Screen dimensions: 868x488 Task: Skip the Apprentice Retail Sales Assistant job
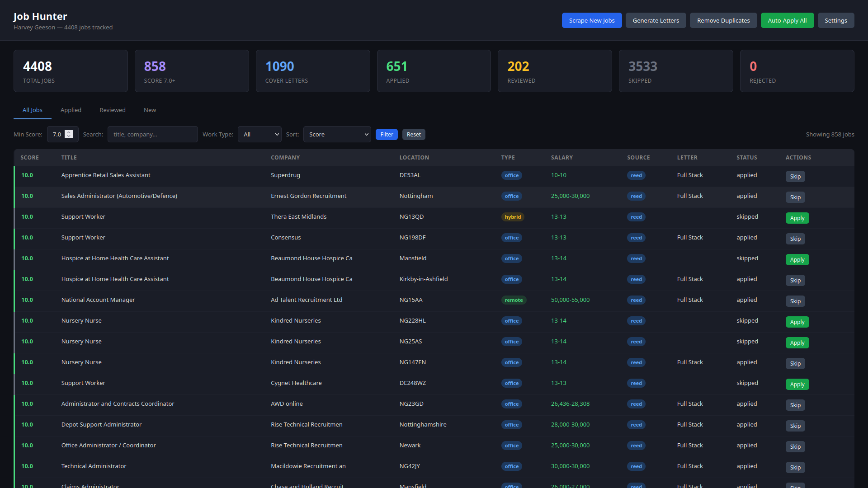pos(795,176)
